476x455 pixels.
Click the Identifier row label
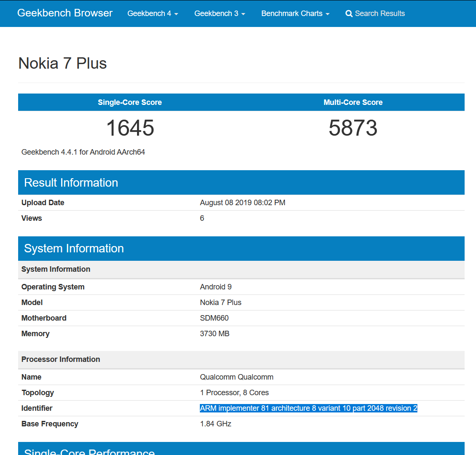[37, 408]
